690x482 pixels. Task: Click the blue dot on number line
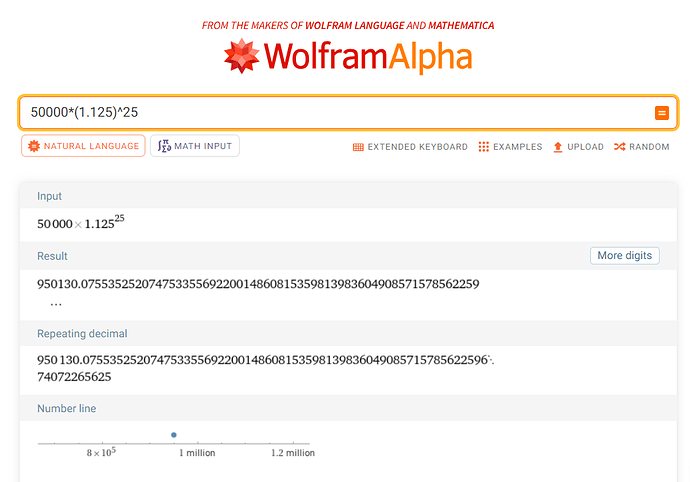[x=174, y=434]
